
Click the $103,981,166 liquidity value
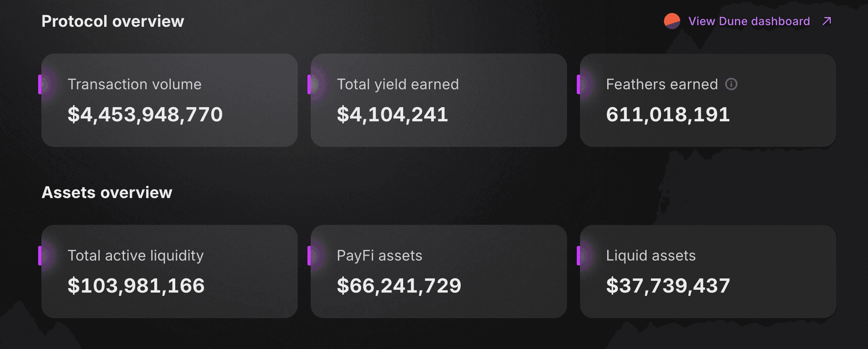pos(136,286)
